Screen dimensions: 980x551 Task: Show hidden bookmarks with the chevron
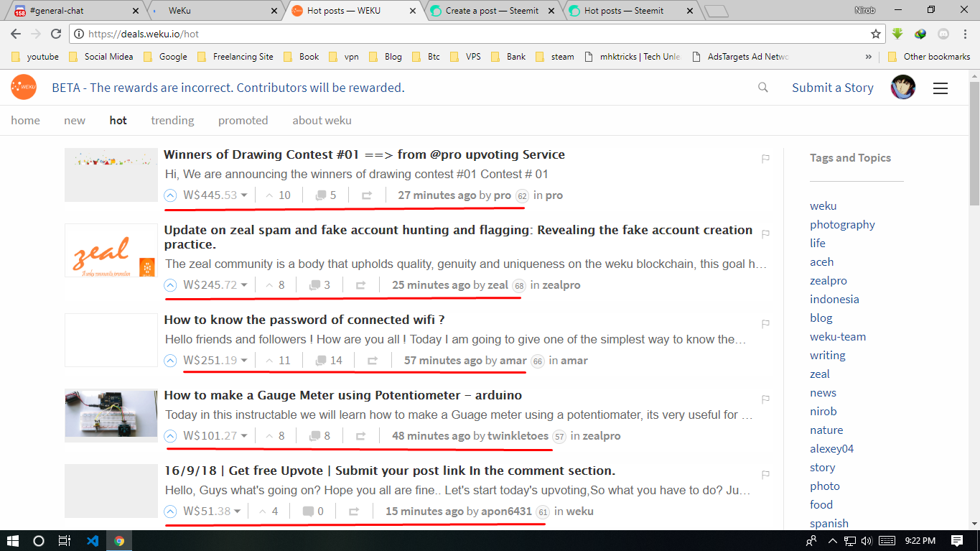[869, 57]
